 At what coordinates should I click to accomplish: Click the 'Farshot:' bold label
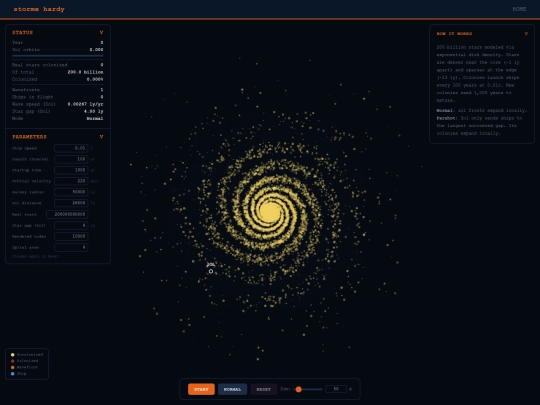tap(446, 118)
